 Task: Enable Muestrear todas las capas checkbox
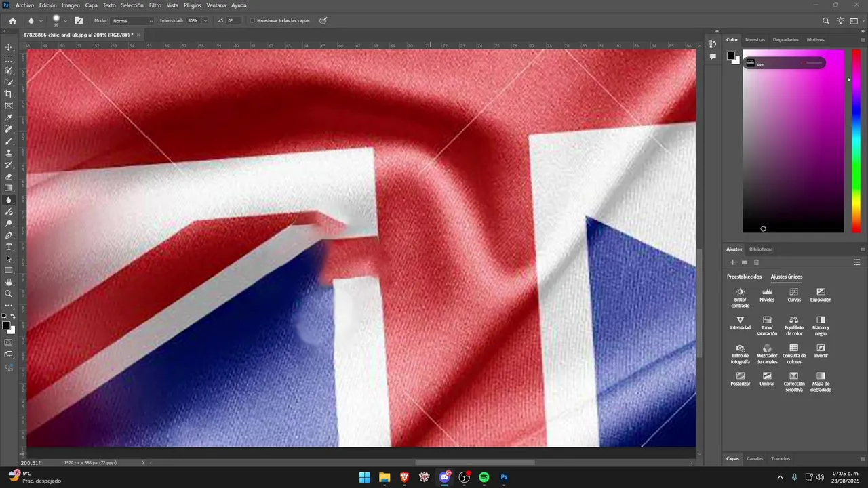[252, 20]
